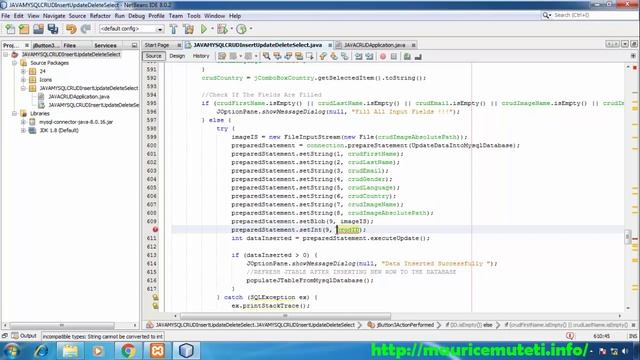The image size is (640, 360).
Task: Switch to the History view button
Action: pos(201,56)
